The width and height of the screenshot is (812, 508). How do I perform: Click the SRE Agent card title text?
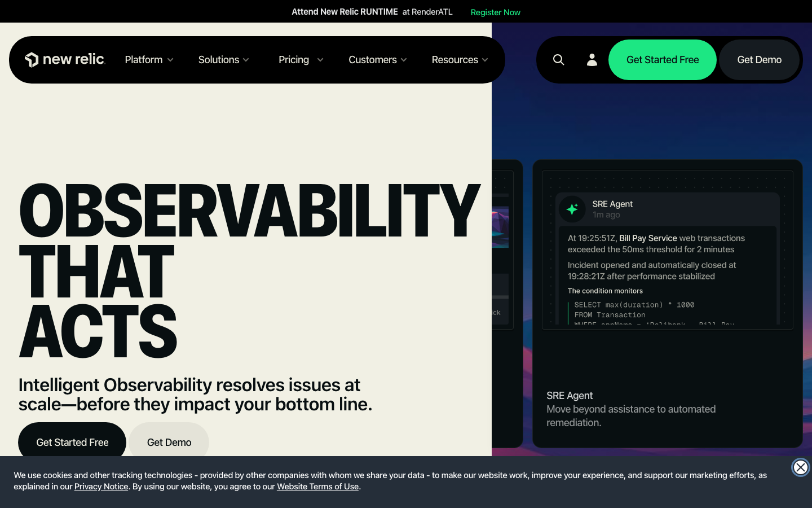tap(570, 396)
